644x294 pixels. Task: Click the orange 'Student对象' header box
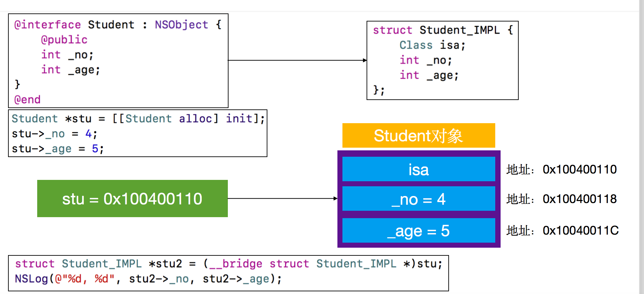[x=418, y=136]
